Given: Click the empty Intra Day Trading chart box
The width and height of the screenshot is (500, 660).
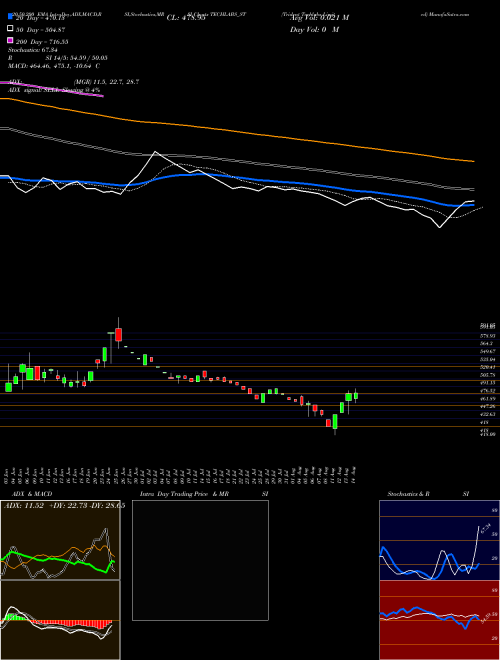Looking at the screenshot, I should pyautogui.click(x=200, y=560).
